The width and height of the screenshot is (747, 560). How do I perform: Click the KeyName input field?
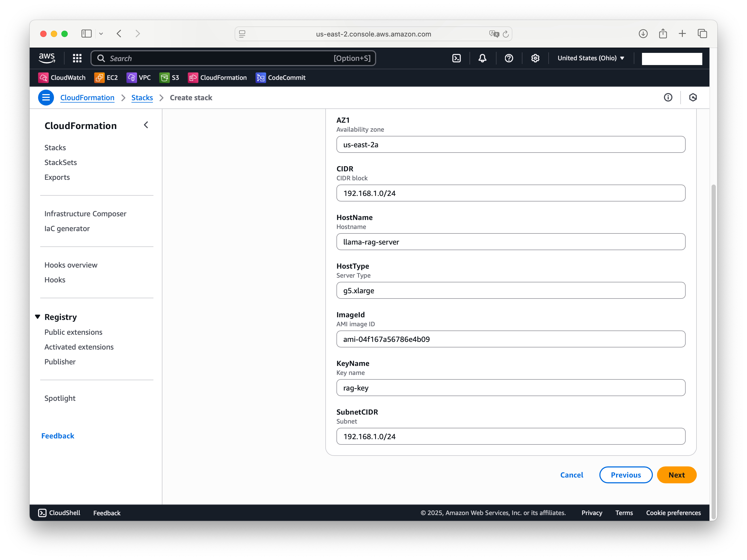pyautogui.click(x=511, y=388)
